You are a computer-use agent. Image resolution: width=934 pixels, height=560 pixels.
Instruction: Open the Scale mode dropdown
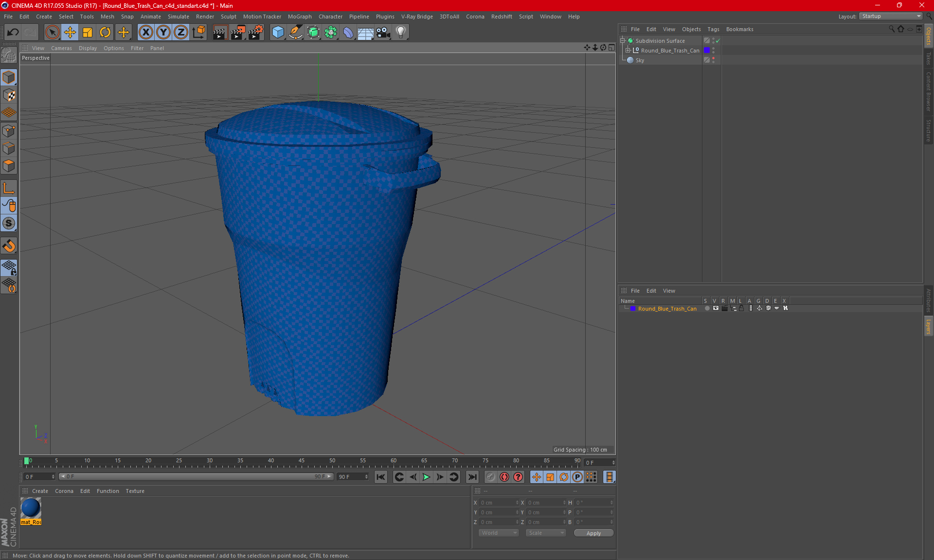[546, 533]
